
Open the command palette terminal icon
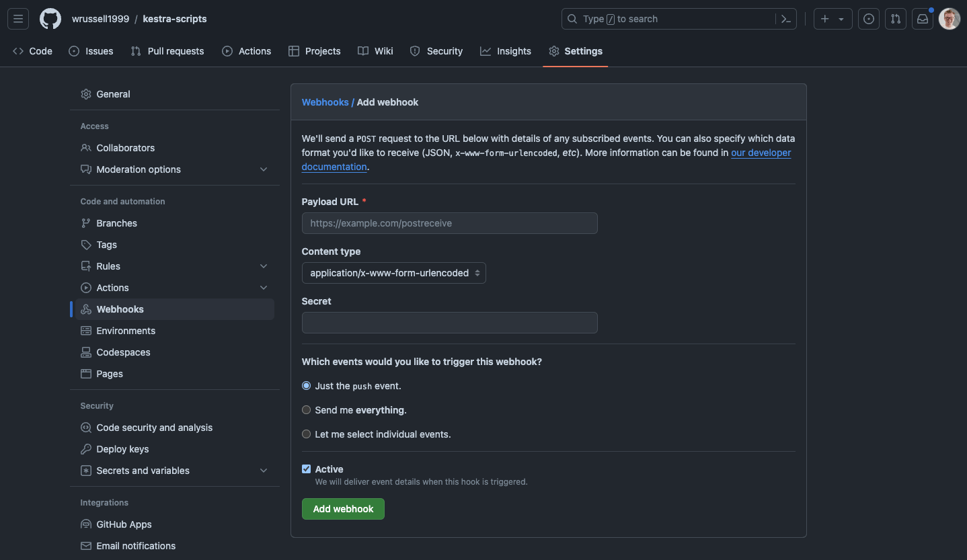[x=785, y=19]
